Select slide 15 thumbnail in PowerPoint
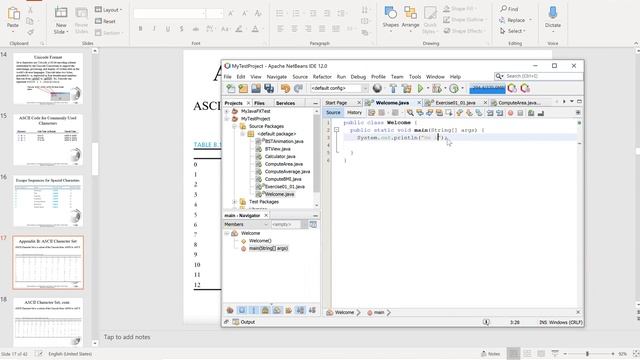The image size is (640, 360). [48, 140]
